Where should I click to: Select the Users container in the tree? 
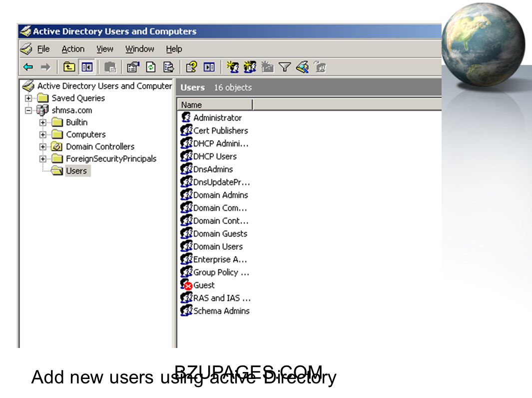[77, 171]
